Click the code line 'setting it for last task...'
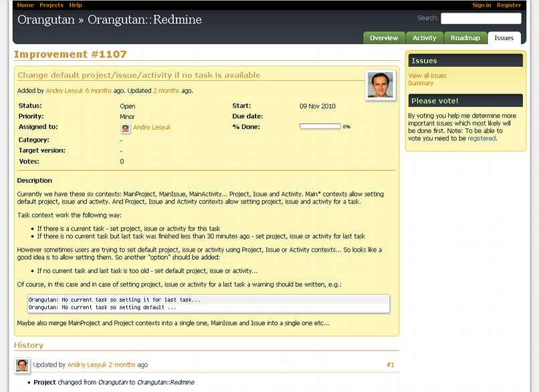 tap(114, 300)
